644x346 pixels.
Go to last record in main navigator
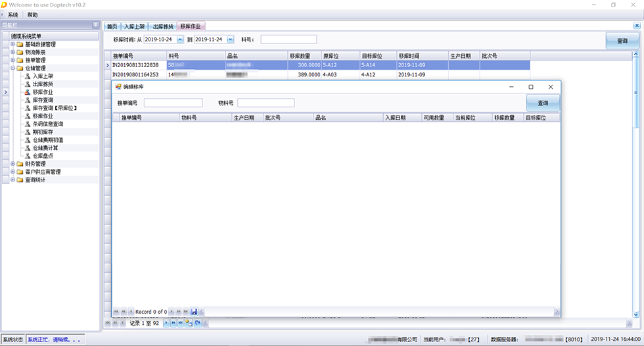click(181, 323)
